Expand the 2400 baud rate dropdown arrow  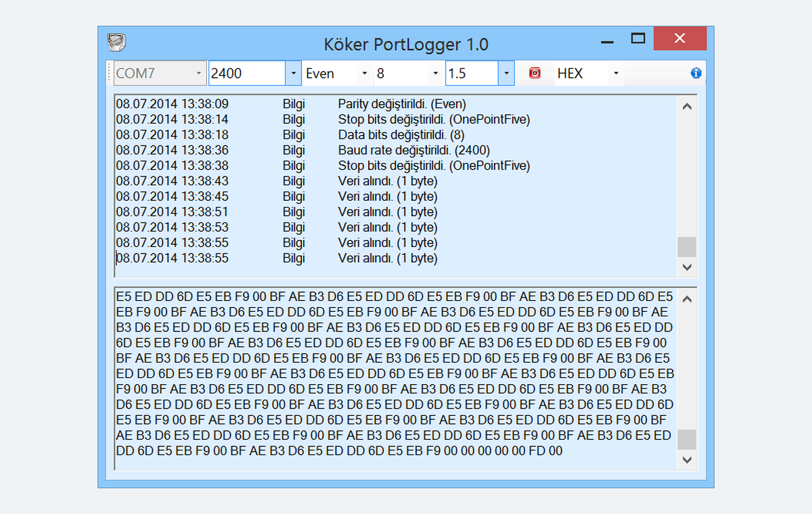point(293,73)
